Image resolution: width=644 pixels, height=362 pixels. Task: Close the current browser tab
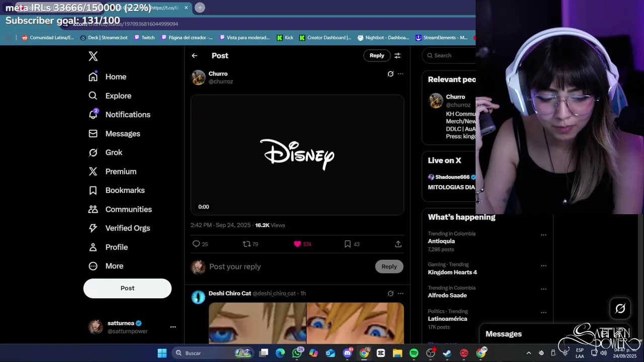(x=186, y=8)
